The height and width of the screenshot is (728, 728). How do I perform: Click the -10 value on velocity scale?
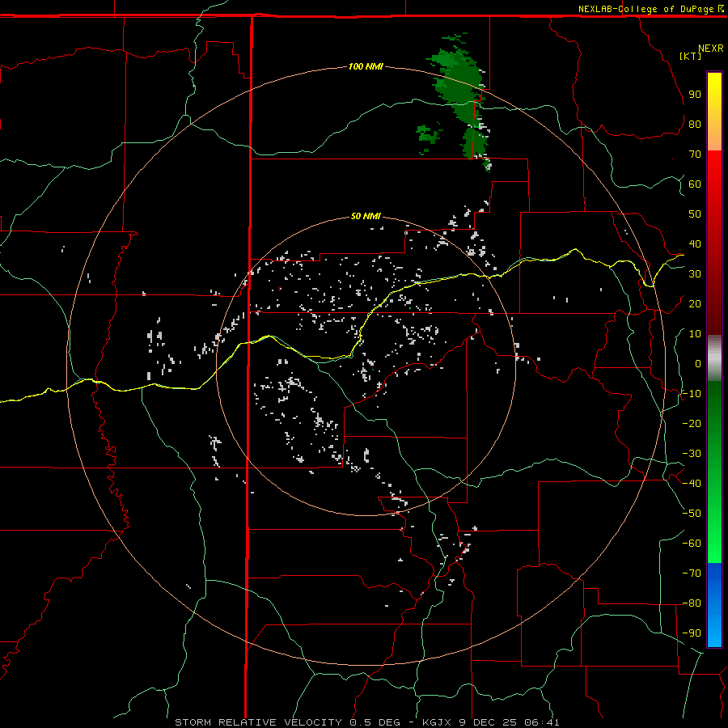(x=692, y=394)
